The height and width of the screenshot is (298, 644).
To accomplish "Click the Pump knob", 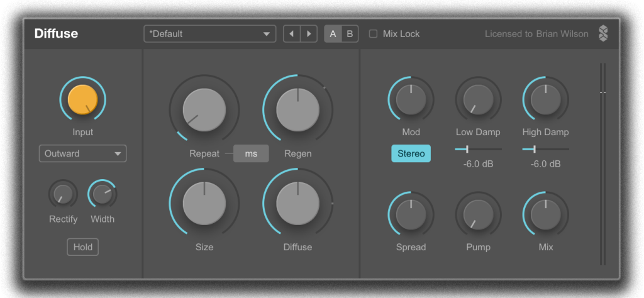I will click(x=478, y=214).
